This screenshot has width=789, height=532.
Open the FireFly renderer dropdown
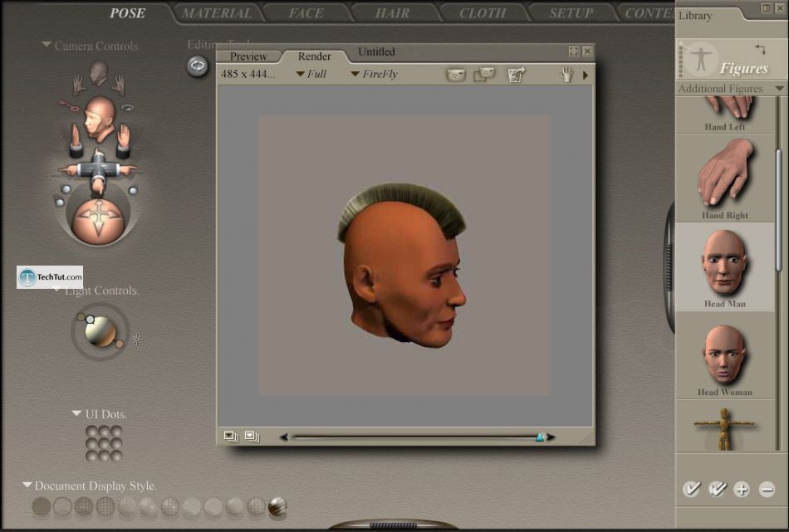(x=375, y=74)
